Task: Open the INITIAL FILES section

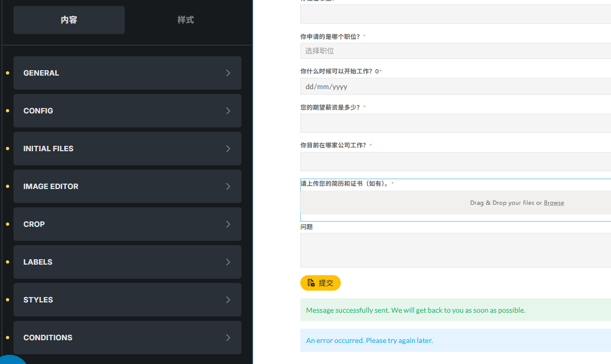Action: 127,149
